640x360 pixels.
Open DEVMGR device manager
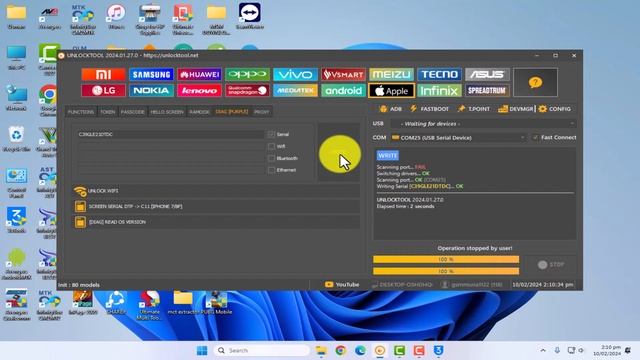tap(516, 109)
